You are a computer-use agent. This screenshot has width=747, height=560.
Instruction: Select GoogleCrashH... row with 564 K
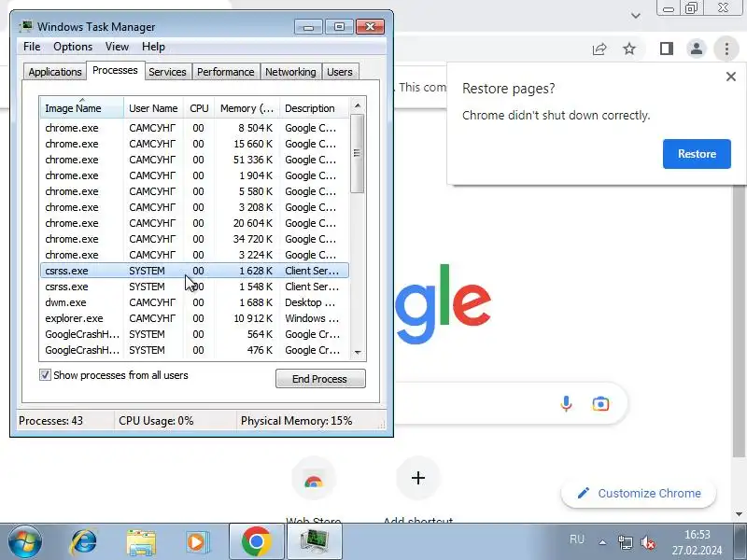[194, 334]
